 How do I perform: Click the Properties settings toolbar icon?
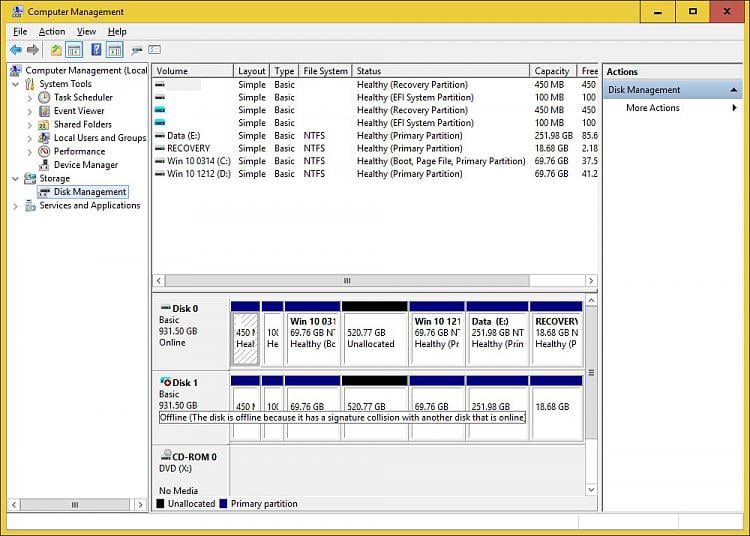[x=154, y=50]
